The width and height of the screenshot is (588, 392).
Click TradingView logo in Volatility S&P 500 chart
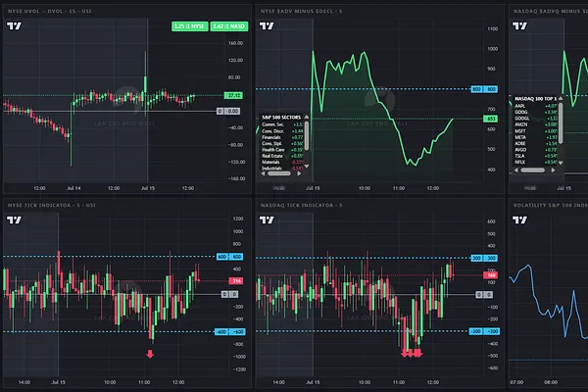click(x=519, y=220)
